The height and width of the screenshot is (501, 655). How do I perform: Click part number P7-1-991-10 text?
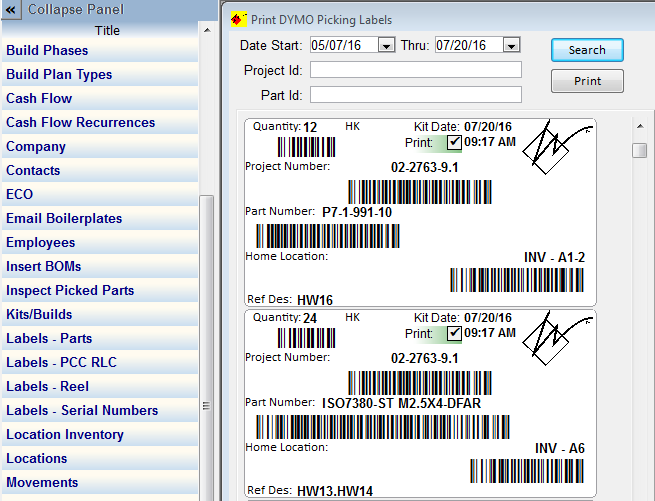357,212
